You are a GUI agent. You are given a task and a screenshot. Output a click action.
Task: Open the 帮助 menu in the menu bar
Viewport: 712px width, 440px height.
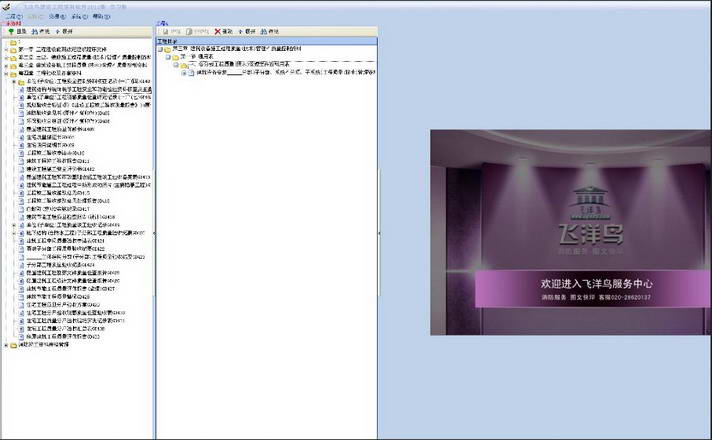pos(101,16)
